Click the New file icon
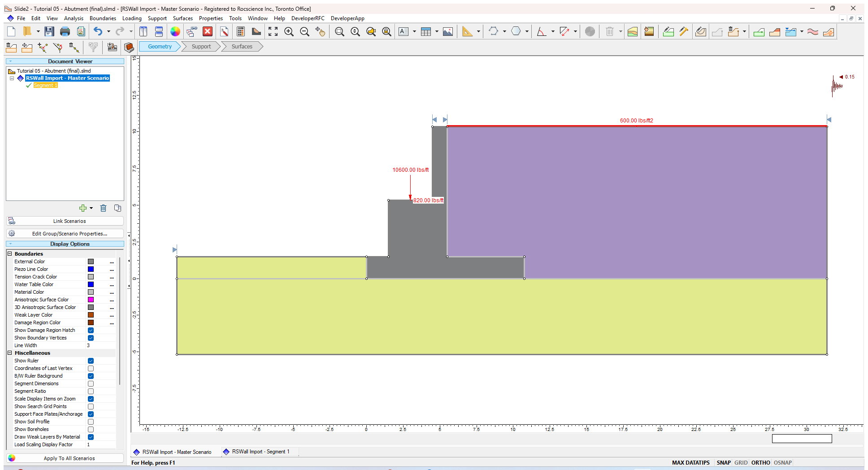 (11, 31)
